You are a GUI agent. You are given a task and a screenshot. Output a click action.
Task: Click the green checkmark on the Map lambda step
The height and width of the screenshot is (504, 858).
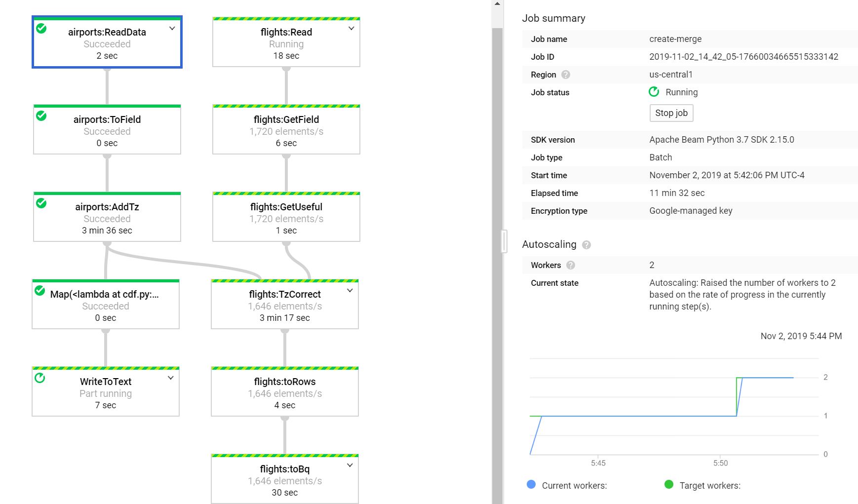coord(40,291)
